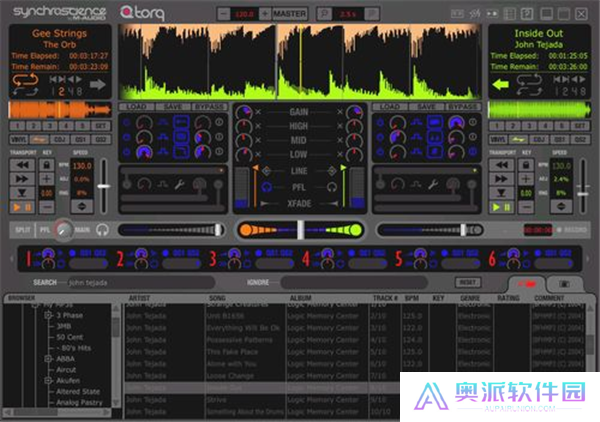The image size is (600, 422).
Task: Fast forward the left deck
Action: [x=22, y=179]
